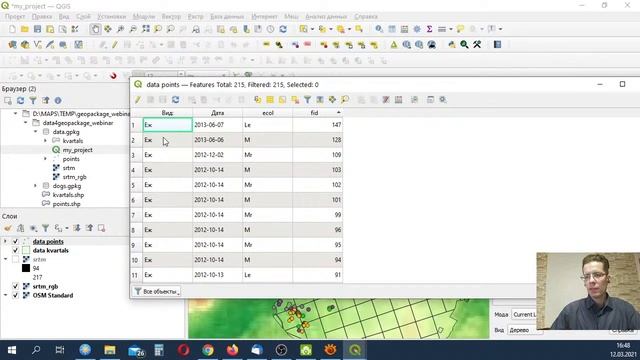Click black color swatch under srtm layer
This screenshot has height=360, width=640.
[x=26, y=268]
